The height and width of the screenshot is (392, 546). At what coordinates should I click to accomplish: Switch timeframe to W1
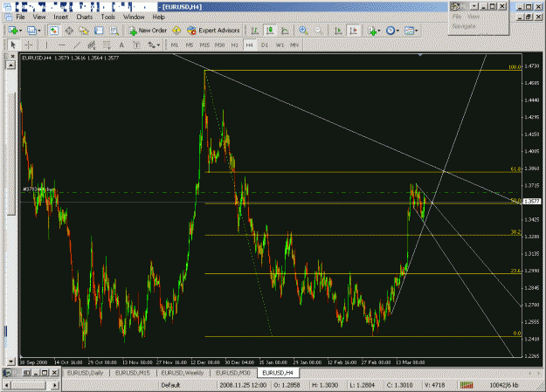click(280, 45)
